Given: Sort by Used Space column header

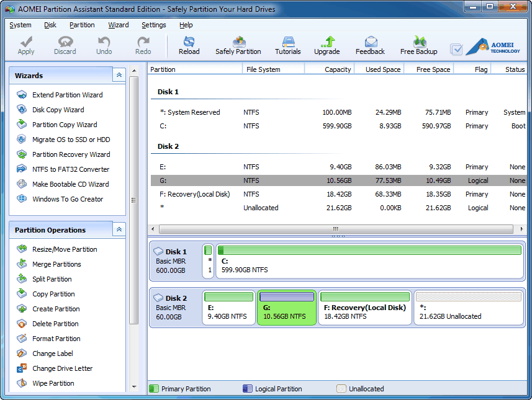Looking at the screenshot, I should pos(379,69).
